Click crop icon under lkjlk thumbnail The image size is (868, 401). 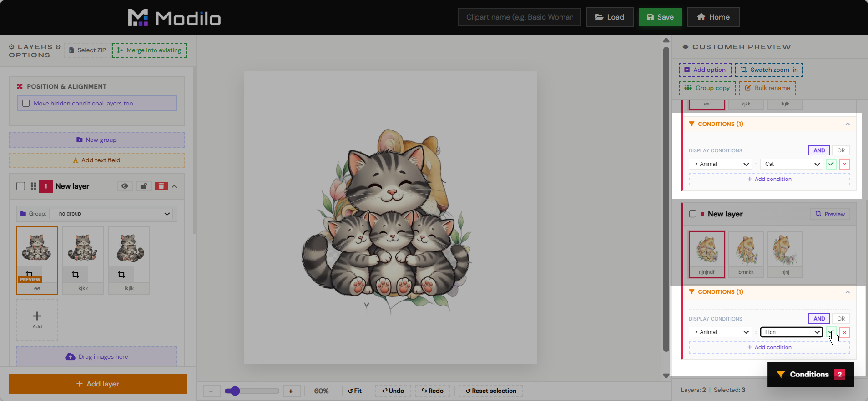tap(121, 275)
